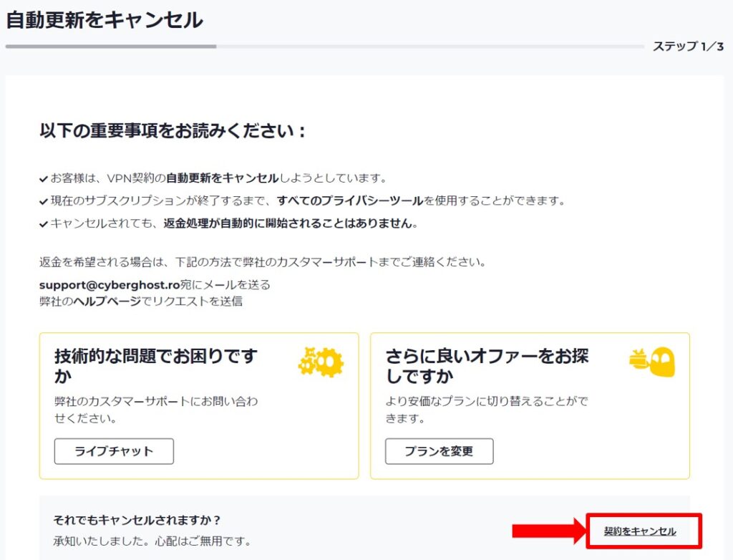This screenshot has height=560, width=733.
Task: Click the checkmark next to the subscription note
Action: [43, 203]
